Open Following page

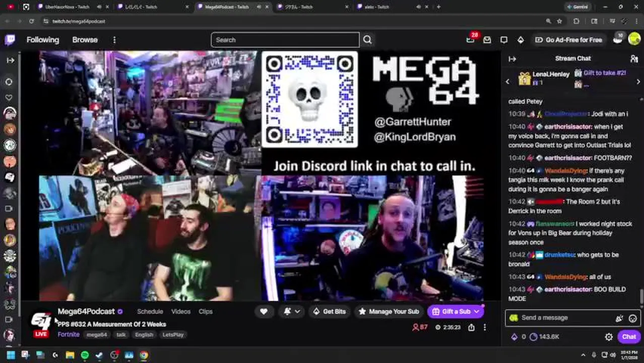(43, 40)
